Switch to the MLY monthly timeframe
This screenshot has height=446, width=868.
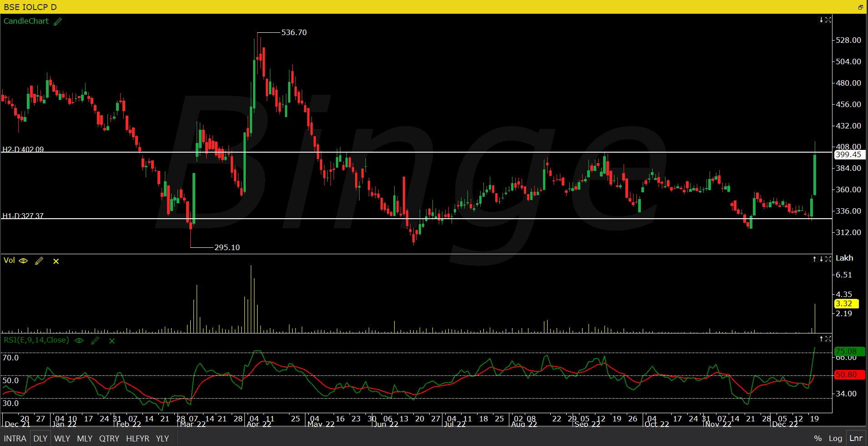click(85, 438)
